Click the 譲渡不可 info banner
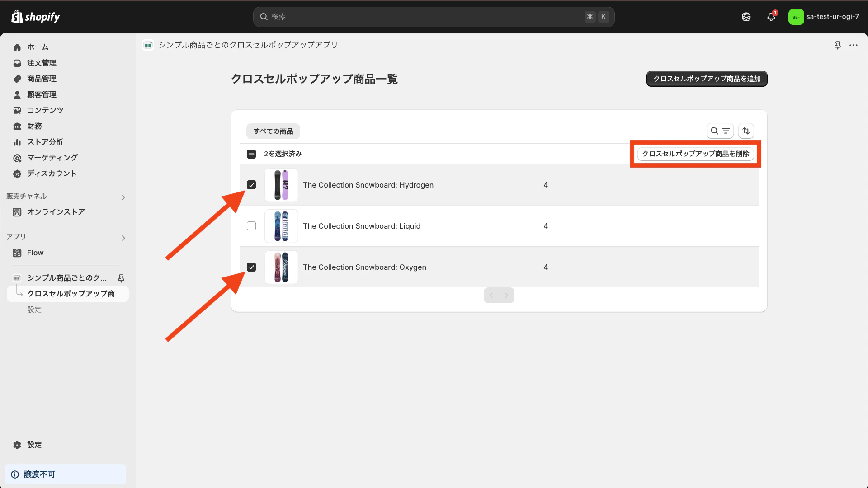This screenshot has width=868, height=488. [x=66, y=474]
